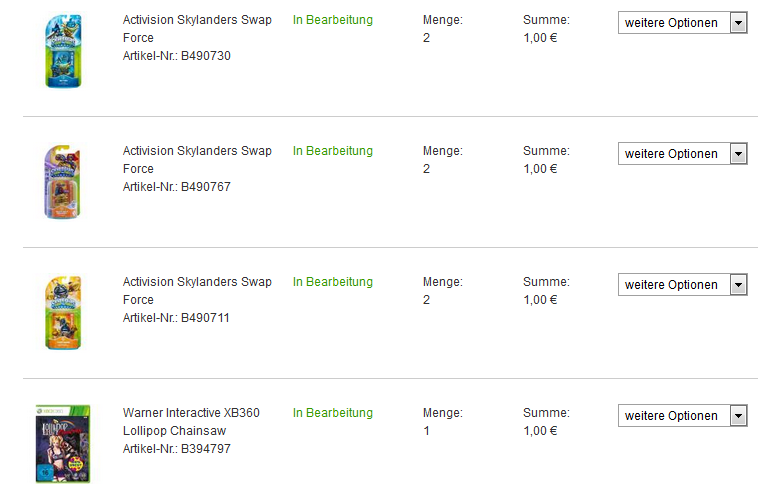
Task: Click 'In Bearbeitung' status for article B490711
Action: tap(333, 282)
